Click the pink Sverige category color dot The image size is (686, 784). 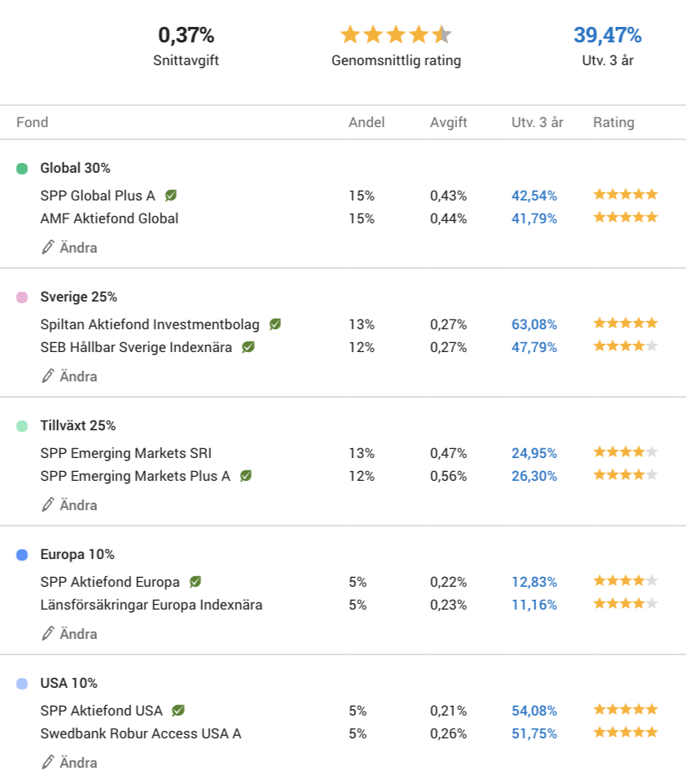click(x=22, y=297)
